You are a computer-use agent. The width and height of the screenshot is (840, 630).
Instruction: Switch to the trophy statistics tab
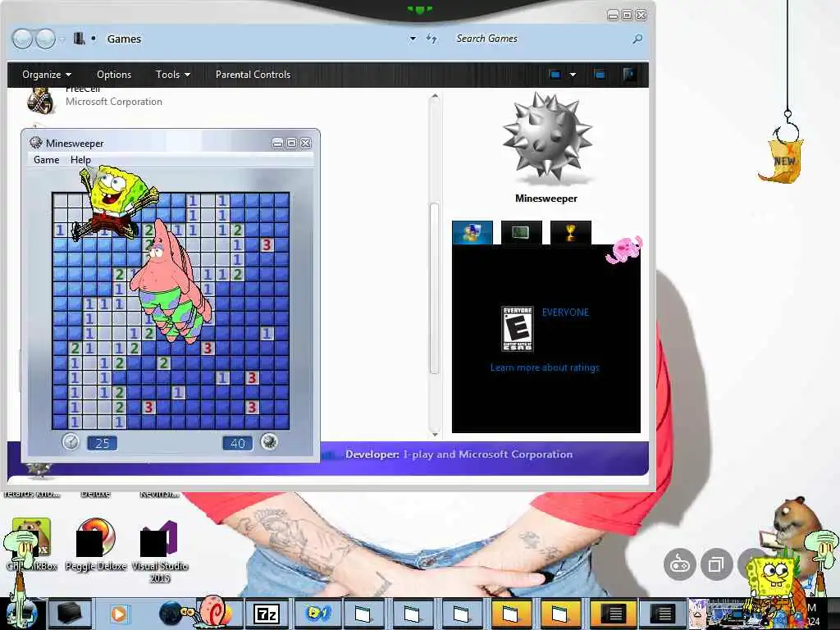[571, 232]
